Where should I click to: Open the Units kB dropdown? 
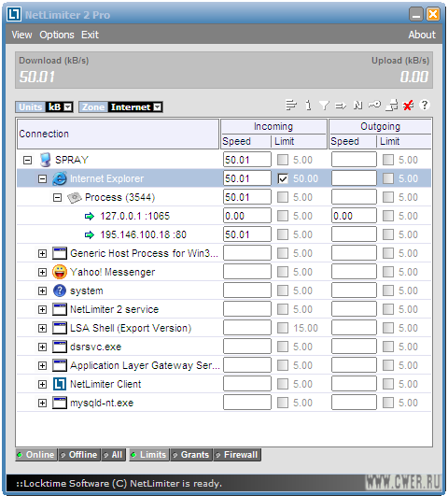pyautogui.click(x=67, y=107)
